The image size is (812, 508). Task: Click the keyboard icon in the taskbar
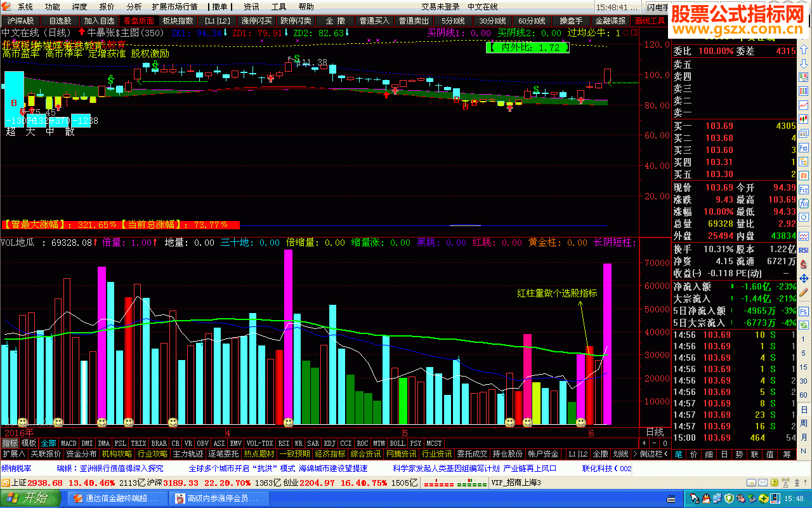(671, 499)
